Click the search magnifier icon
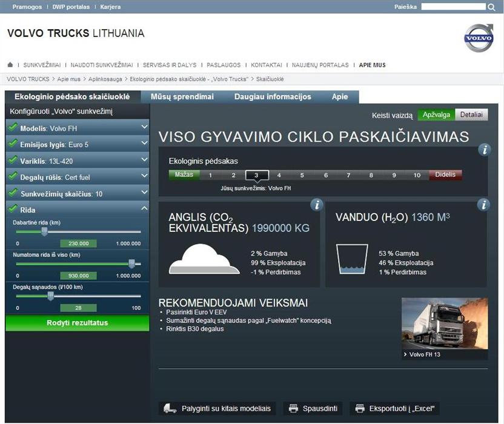 pyautogui.click(x=491, y=7)
